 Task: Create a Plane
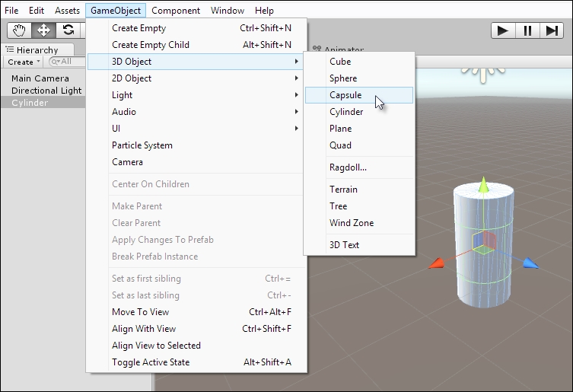359,129
